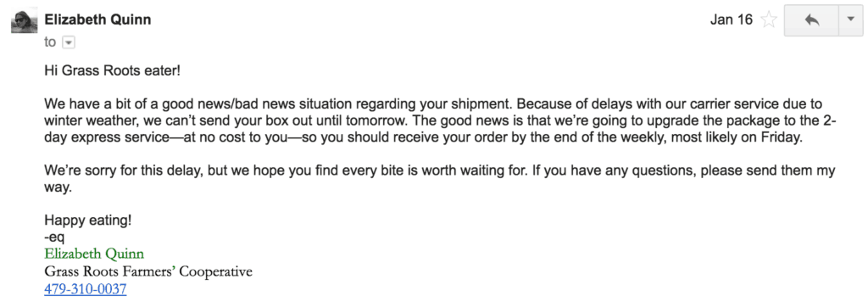Click the "Hi Grass Roots eater!" greeting
The height and width of the screenshot is (307, 868).
(x=113, y=71)
